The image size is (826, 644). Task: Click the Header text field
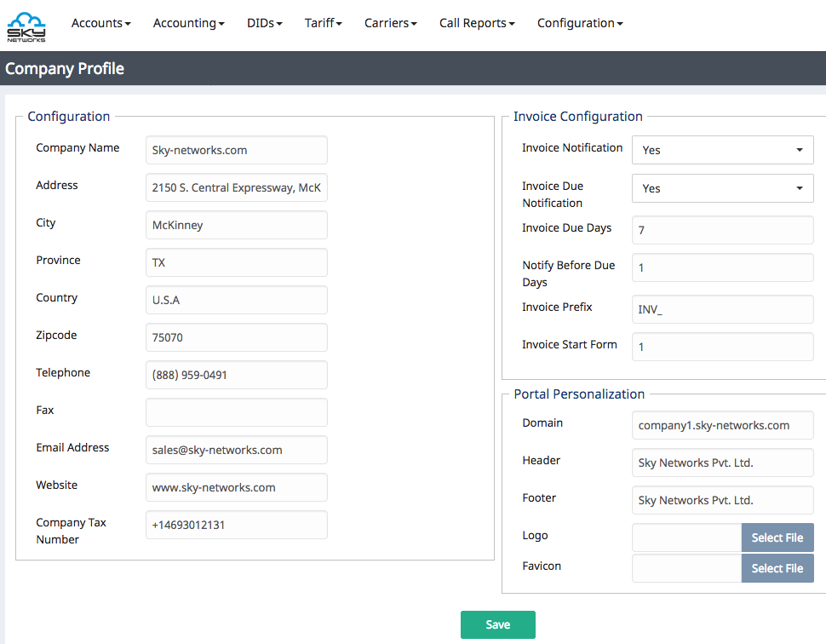tap(723, 463)
